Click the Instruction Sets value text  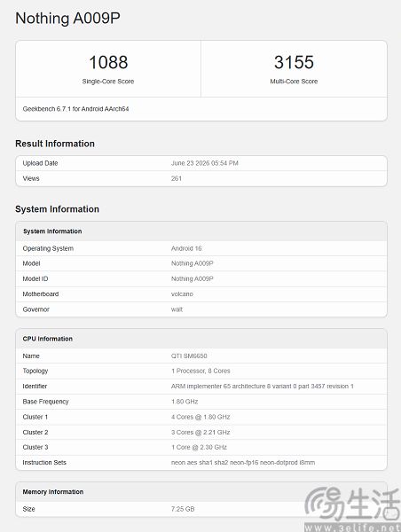pyautogui.click(x=243, y=463)
